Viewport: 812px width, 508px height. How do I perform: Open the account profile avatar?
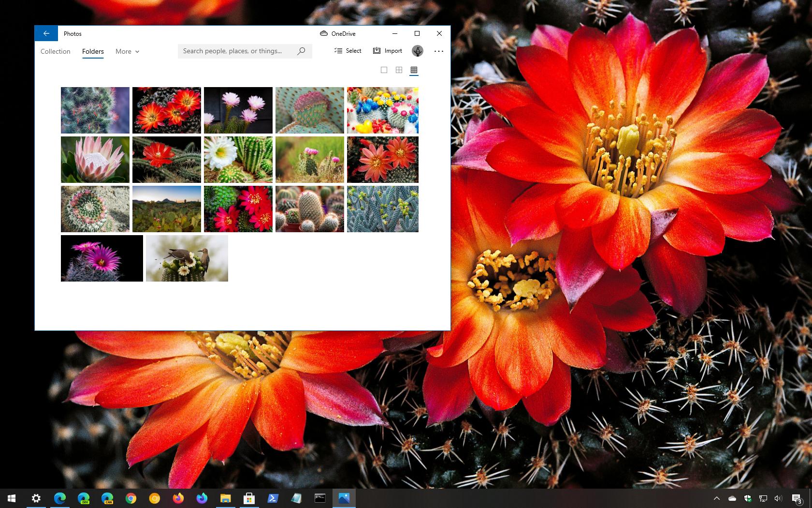(x=417, y=51)
